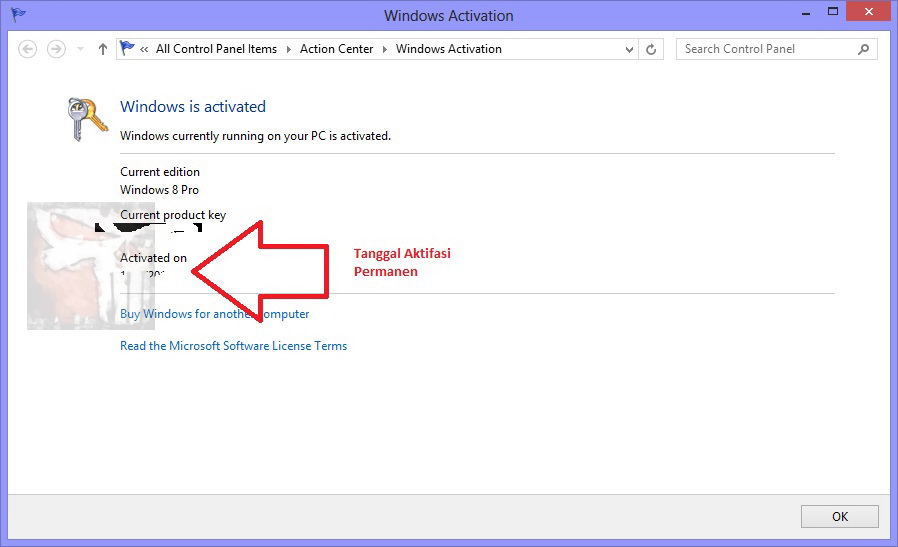Expand the arrow after Action Center
The width and height of the screenshot is (898, 547).
[x=384, y=49]
